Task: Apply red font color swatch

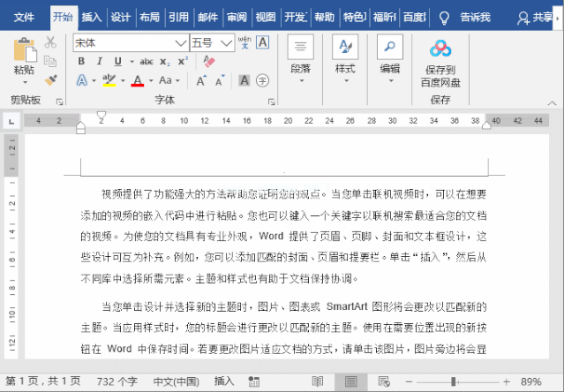Action: coord(137,80)
